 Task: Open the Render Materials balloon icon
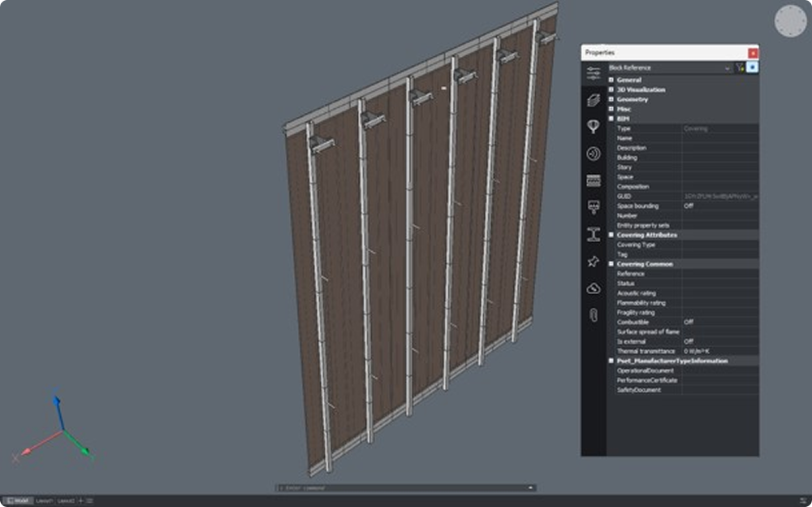coord(594,127)
